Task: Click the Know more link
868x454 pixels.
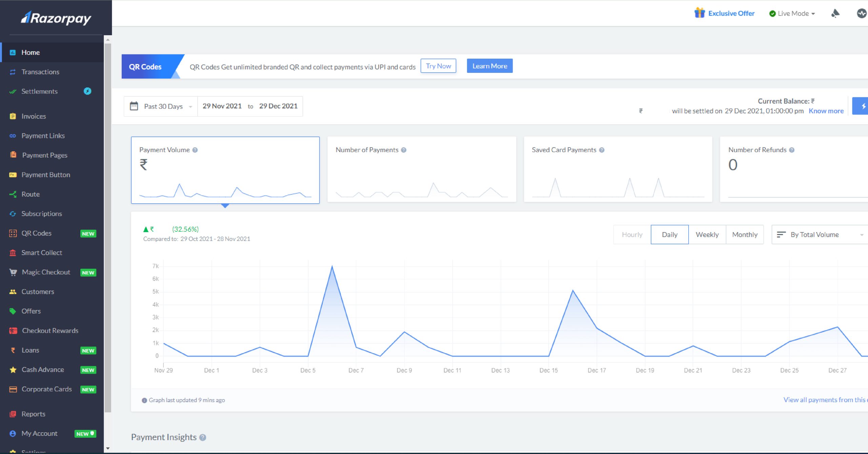Action: (x=826, y=111)
